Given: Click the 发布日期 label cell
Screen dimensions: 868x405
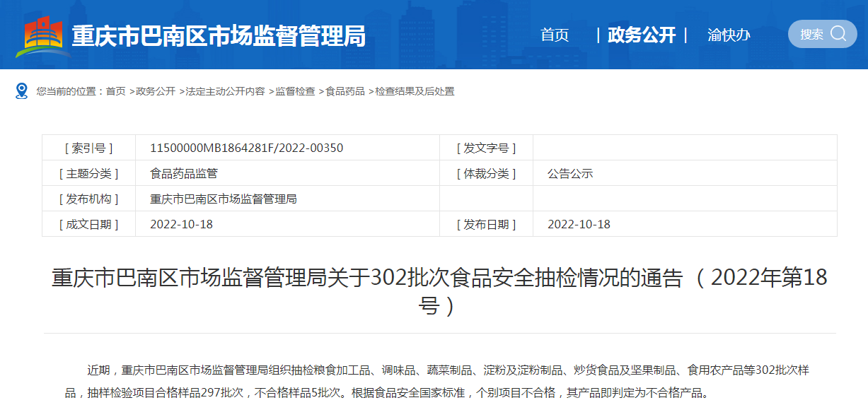Looking at the screenshot, I should pos(487,224).
